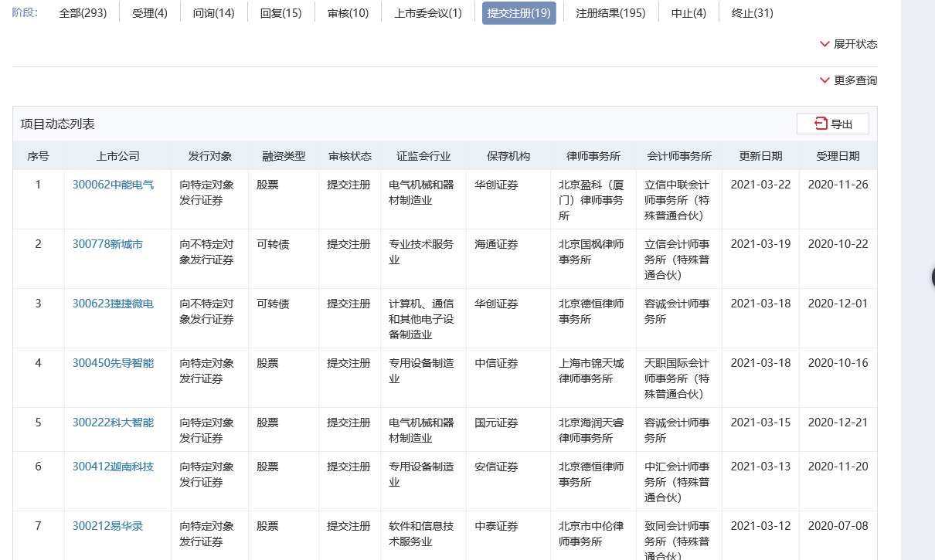Viewport: 935px width, 560px height.
Task: Select the 全部(293) stage filter
Action: 83,13
